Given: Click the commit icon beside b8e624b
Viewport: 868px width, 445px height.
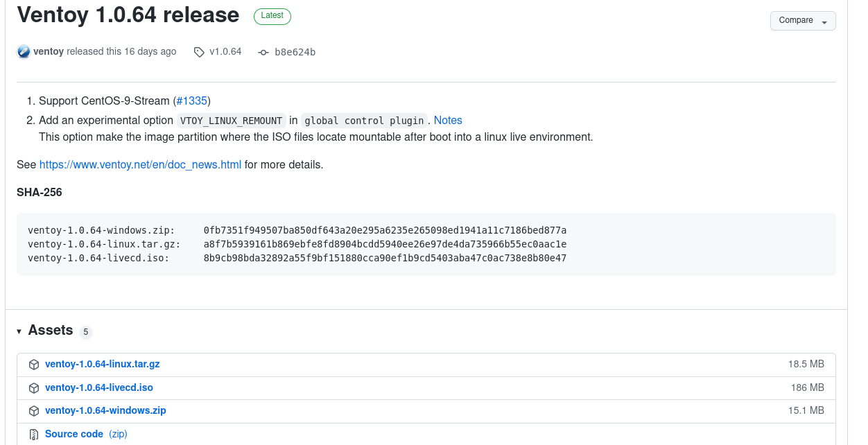Looking at the screenshot, I should (263, 52).
